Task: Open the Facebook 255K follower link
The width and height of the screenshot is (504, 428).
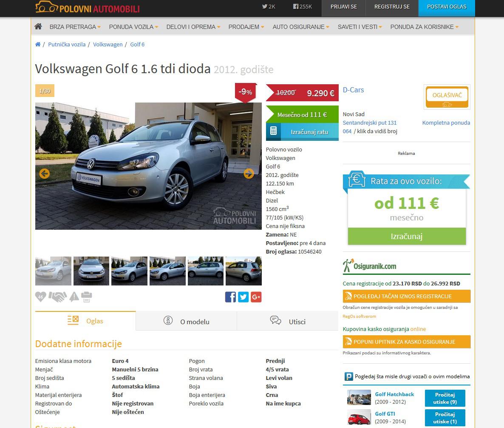Action: click(x=303, y=6)
